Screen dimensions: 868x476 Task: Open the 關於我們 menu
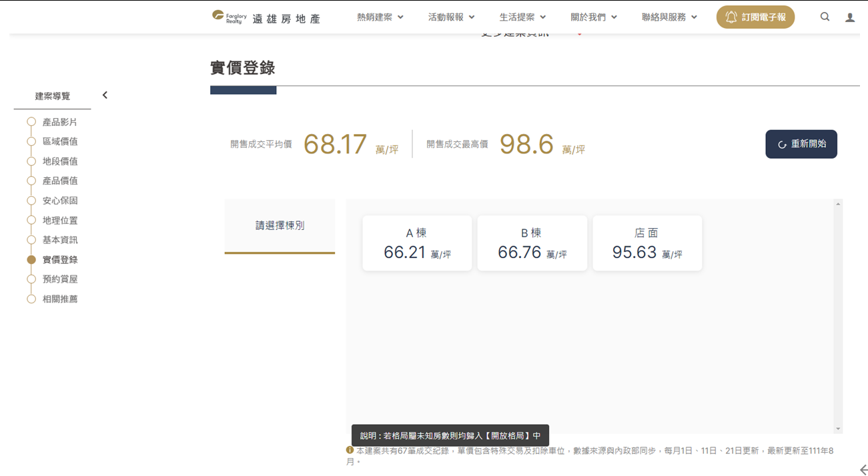click(x=593, y=17)
